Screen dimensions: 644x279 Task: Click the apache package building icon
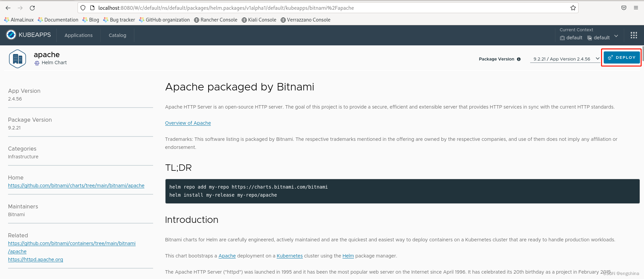coord(17,59)
